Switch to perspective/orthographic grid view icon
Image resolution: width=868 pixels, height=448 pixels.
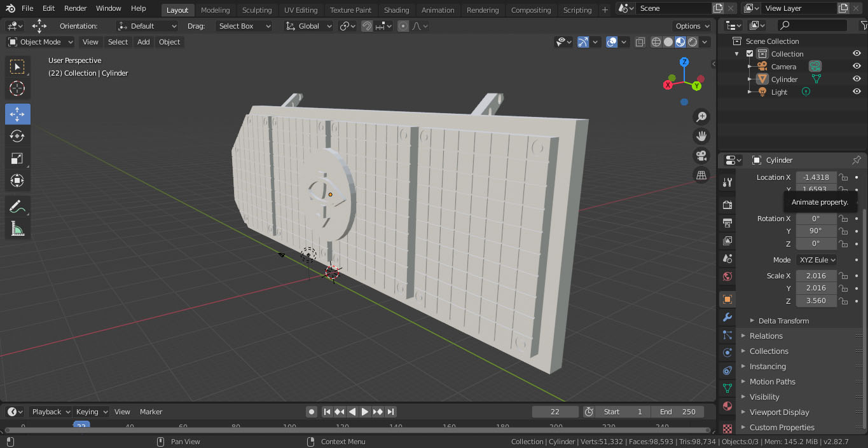(701, 175)
